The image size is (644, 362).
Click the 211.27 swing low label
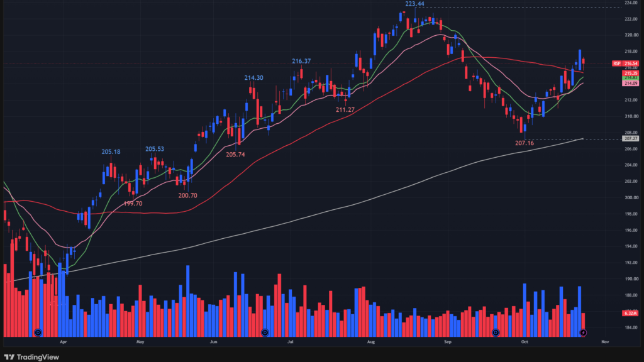point(345,109)
